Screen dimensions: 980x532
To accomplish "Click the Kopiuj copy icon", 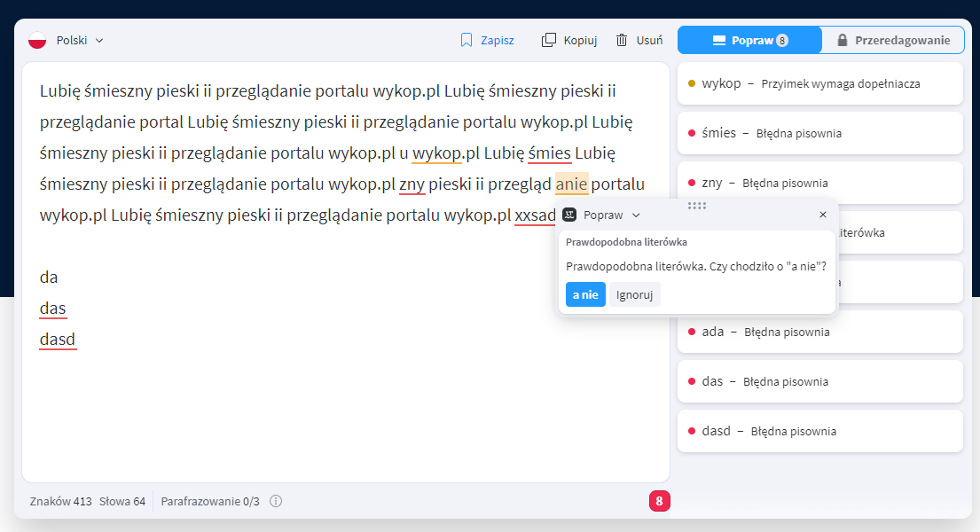I will pos(549,40).
